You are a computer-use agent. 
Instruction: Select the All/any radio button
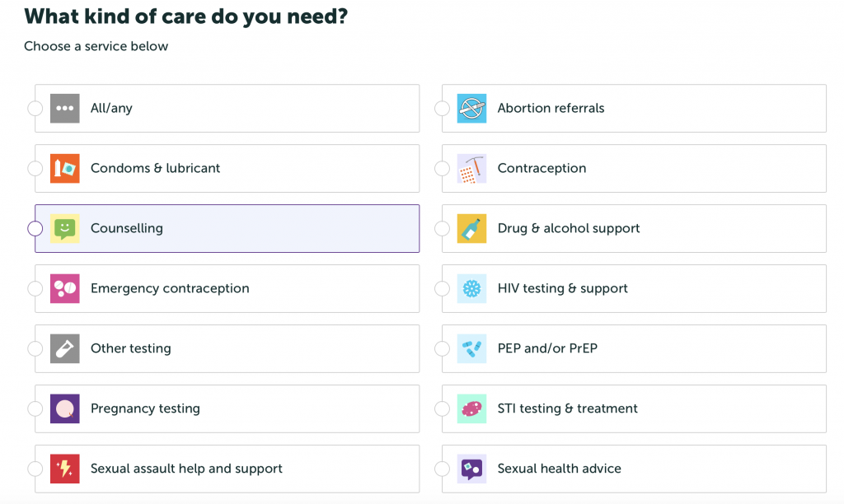coord(35,108)
